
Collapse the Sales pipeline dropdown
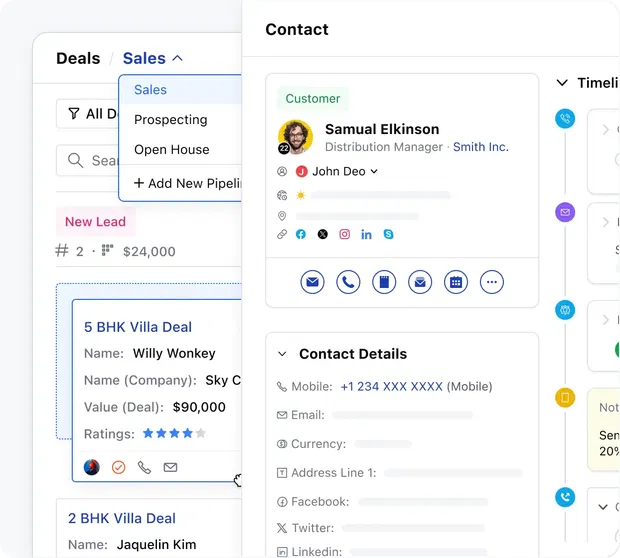(x=178, y=59)
